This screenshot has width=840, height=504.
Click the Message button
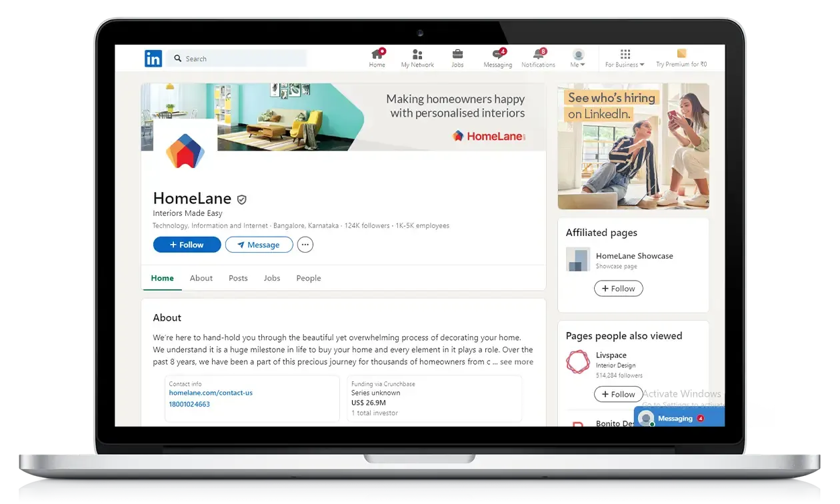pyautogui.click(x=259, y=245)
